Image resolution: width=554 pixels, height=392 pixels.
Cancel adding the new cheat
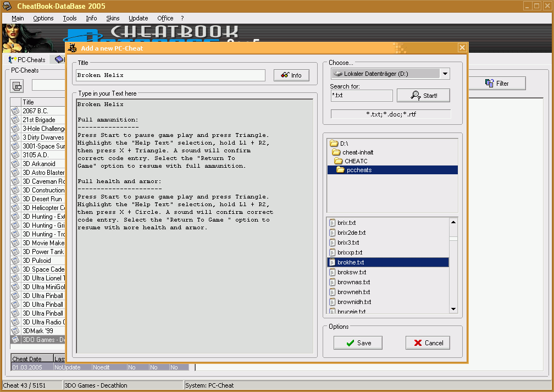coord(428,343)
